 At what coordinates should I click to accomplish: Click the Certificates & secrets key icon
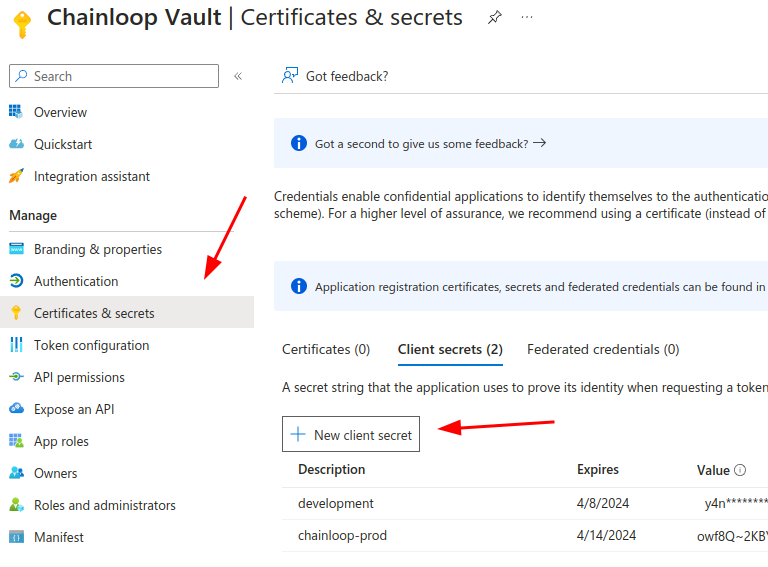[16, 312]
